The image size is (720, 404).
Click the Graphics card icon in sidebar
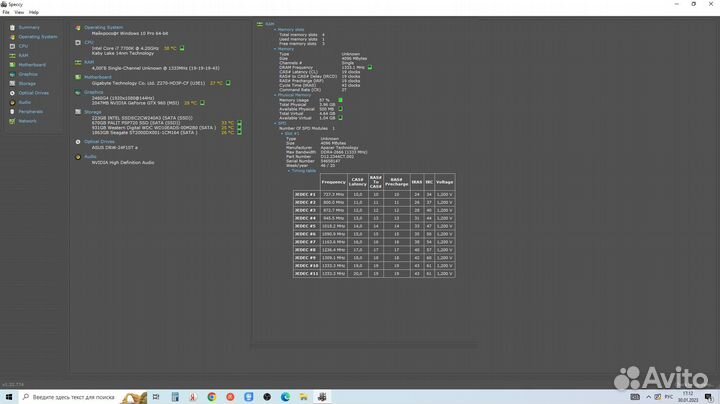coord(12,74)
